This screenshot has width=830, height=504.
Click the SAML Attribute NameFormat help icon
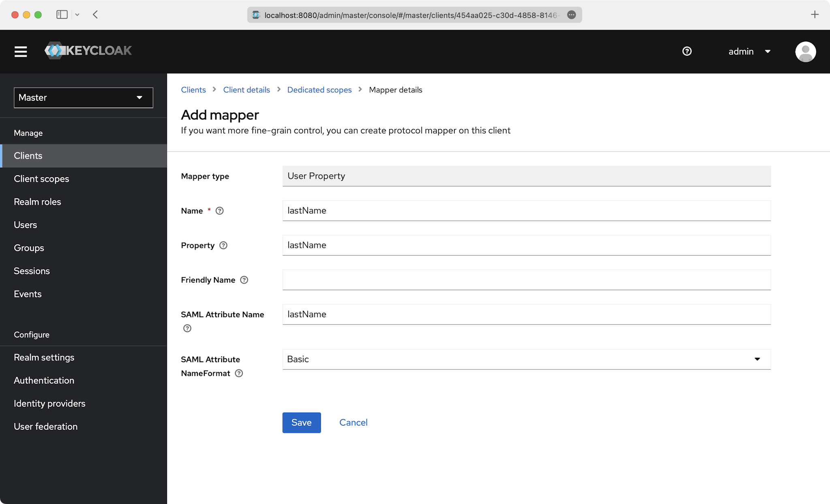[x=239, y=373]
